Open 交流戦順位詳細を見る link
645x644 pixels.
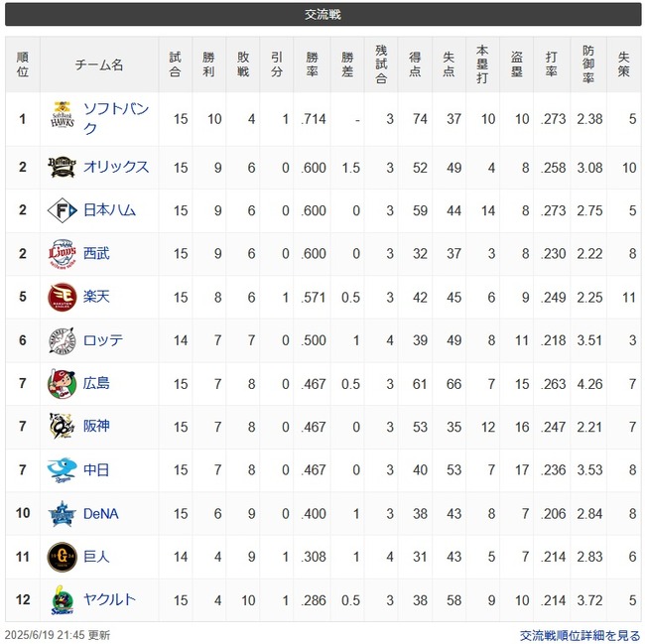tap(580, 636)
